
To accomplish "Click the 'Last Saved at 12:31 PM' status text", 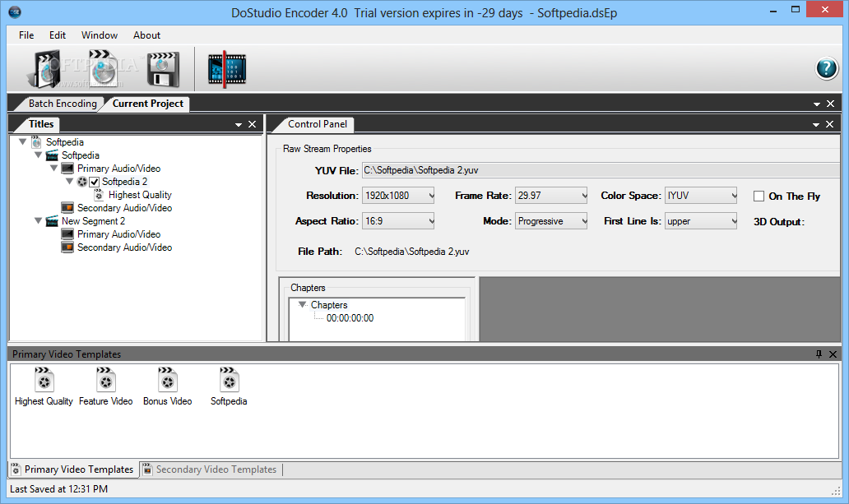I will tap(59, 489).
